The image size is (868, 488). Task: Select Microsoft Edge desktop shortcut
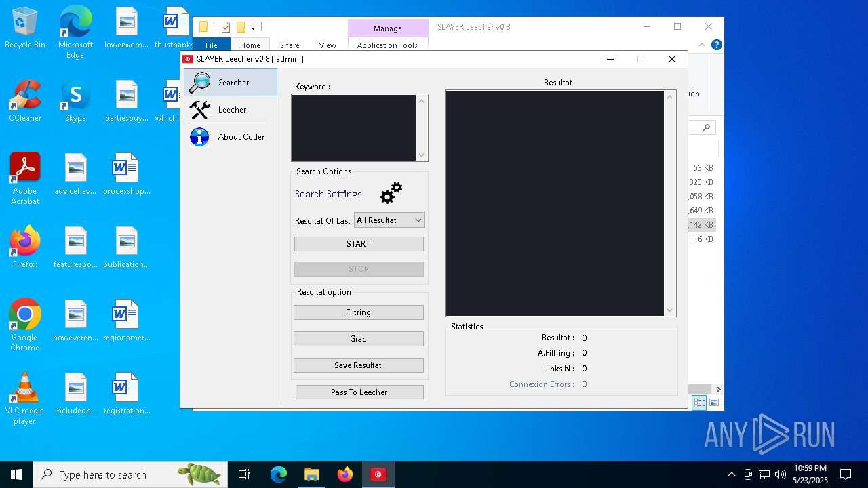coord(75,33)
